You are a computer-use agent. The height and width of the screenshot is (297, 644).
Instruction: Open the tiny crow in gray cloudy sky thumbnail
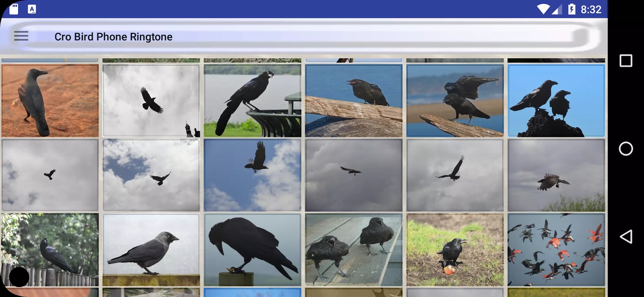[x=50, y=175]
